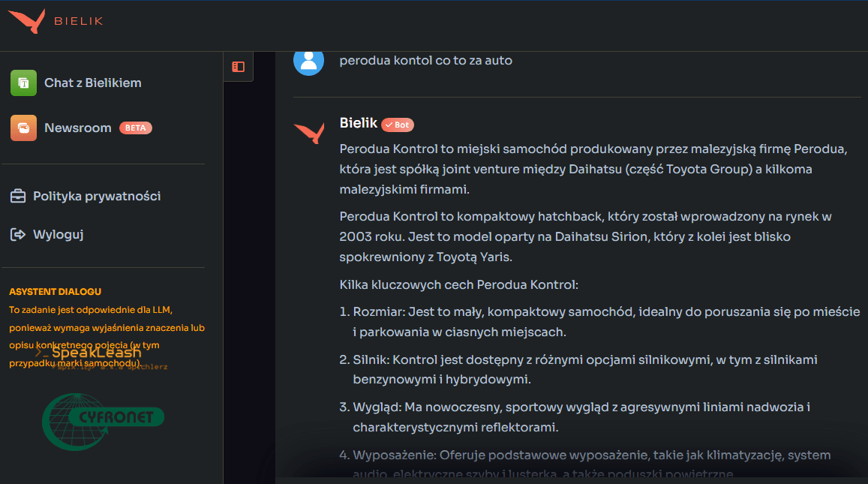Click the Bielik bot avatar in chat
Screen dimensions: 868x484
(x=308, y=133)
